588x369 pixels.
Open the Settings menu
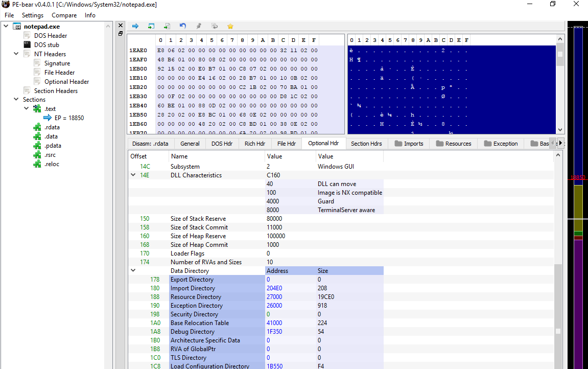(x=32, y=15)
